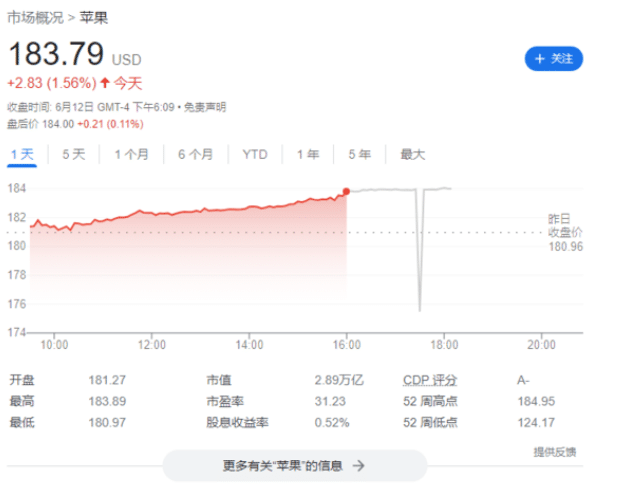The image size is (620, 484).
Task: Click the 12:00 time axis label
Action: (x=152, y=345)
